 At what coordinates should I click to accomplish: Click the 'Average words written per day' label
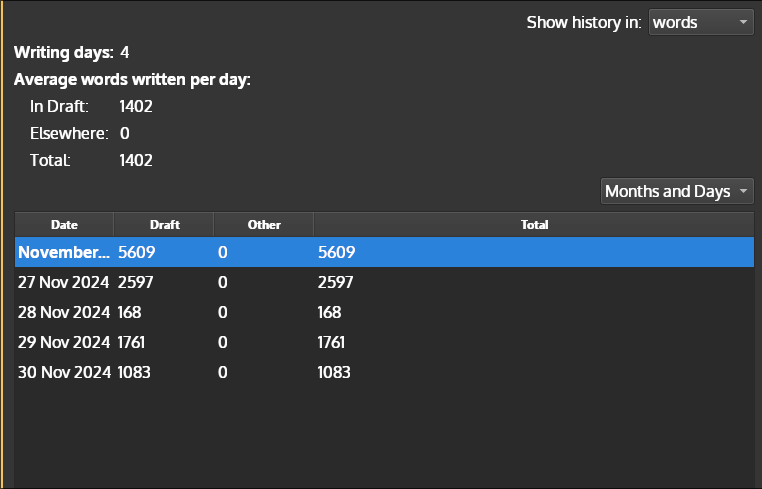(x=132, y=80)
